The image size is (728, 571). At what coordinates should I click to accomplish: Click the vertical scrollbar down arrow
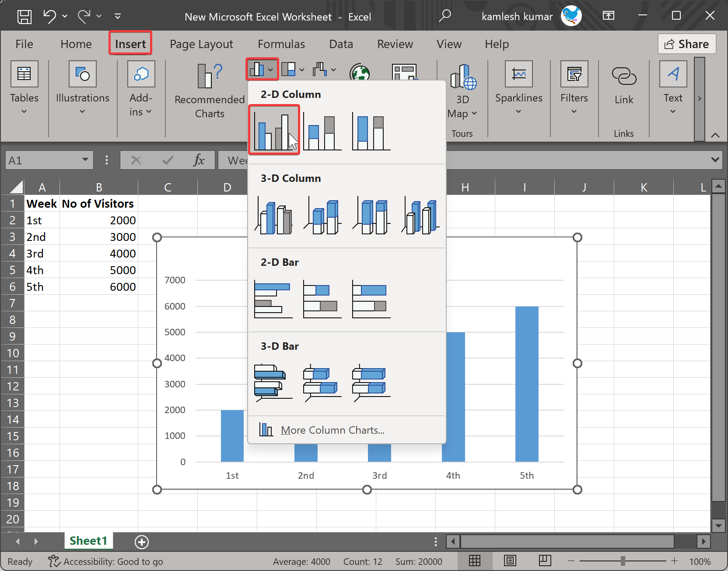718,526
